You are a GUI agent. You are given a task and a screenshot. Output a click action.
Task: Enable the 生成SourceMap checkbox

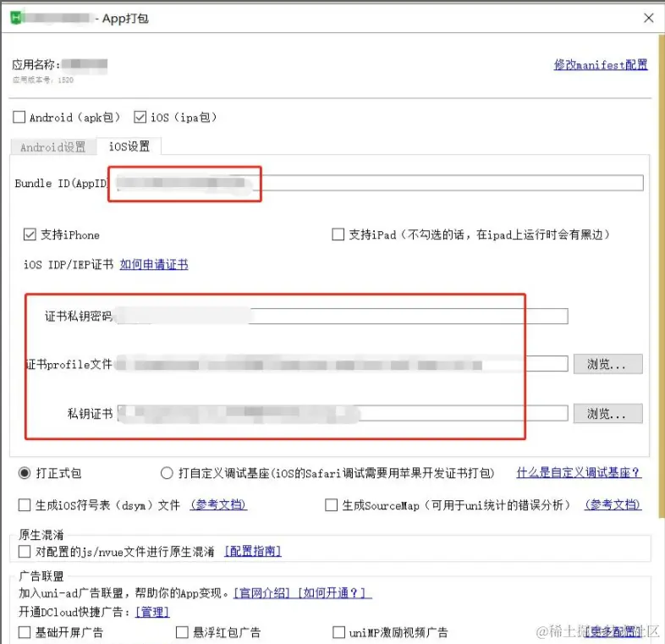(331, 505)
